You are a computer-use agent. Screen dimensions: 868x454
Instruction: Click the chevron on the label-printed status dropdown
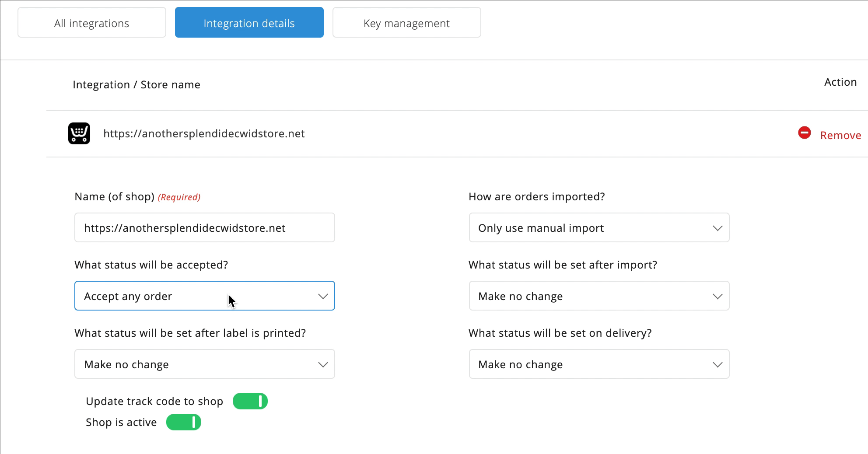pyautogui.click(x=323, y=364)
